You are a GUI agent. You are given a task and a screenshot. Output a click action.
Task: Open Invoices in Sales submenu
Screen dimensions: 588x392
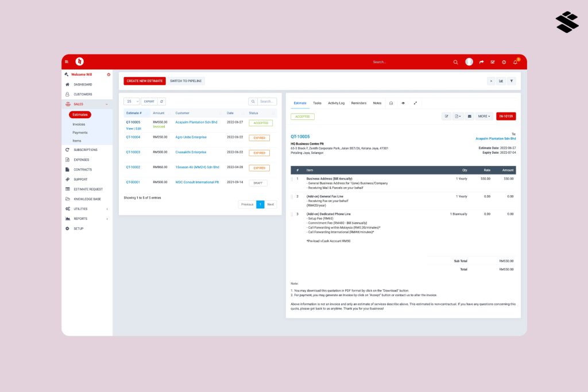(x=79, y=125)
